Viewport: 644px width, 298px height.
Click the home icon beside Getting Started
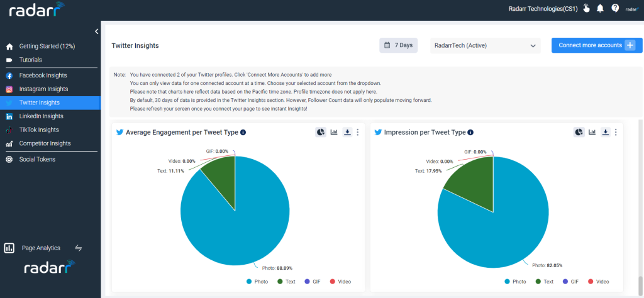pos(9,47)
